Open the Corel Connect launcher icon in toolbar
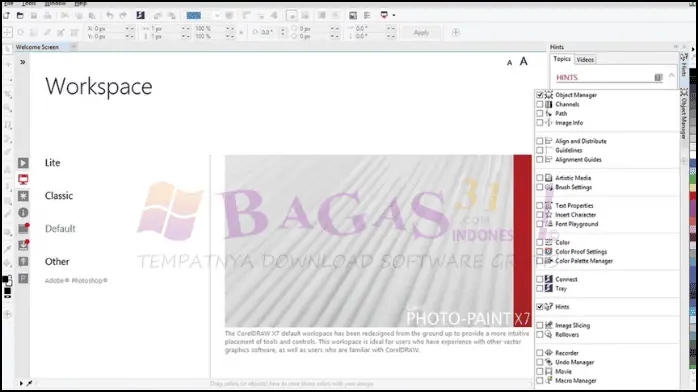 coord(140,15)
